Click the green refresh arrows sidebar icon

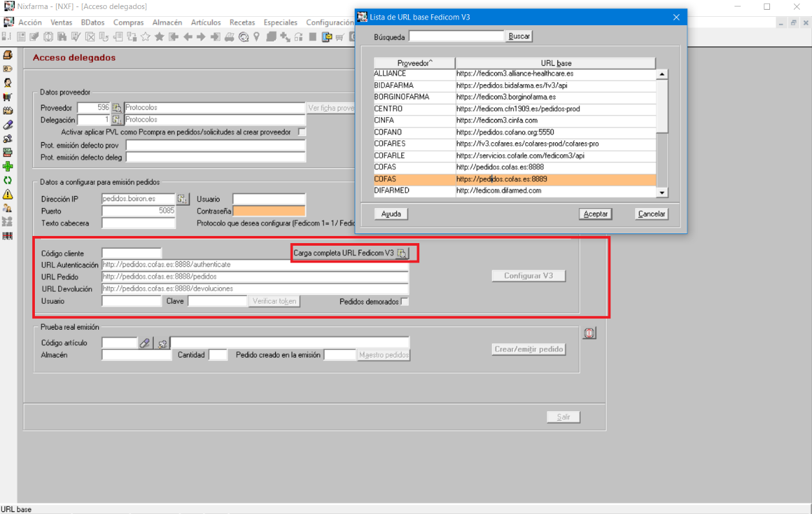8,180
